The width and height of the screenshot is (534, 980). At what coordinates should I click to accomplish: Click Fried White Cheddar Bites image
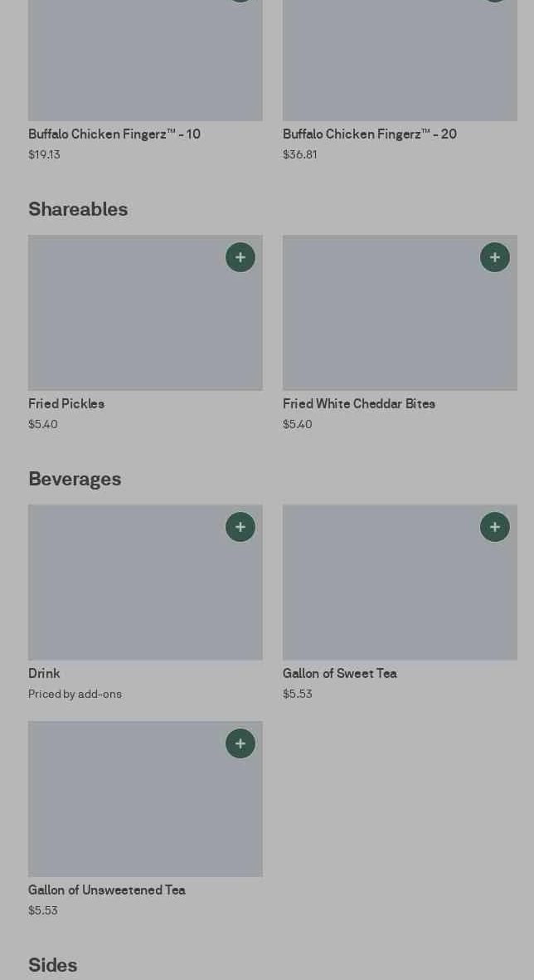[400, 313]
